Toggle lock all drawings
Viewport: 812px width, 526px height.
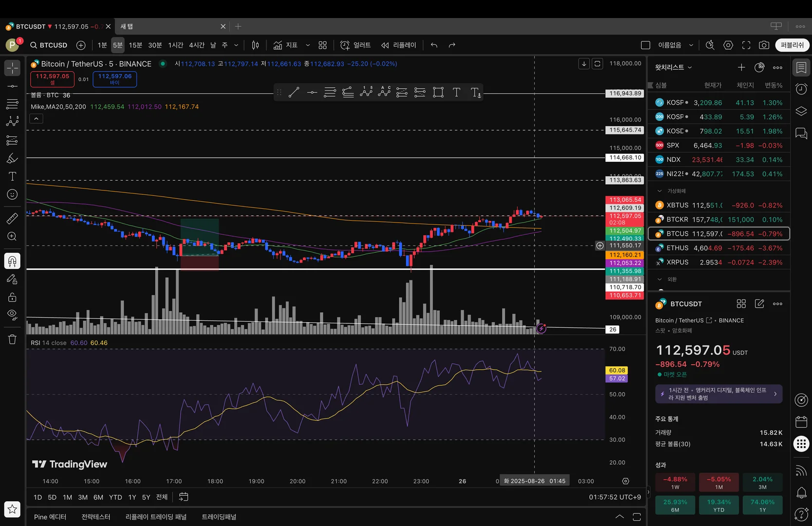pos(12,297)
